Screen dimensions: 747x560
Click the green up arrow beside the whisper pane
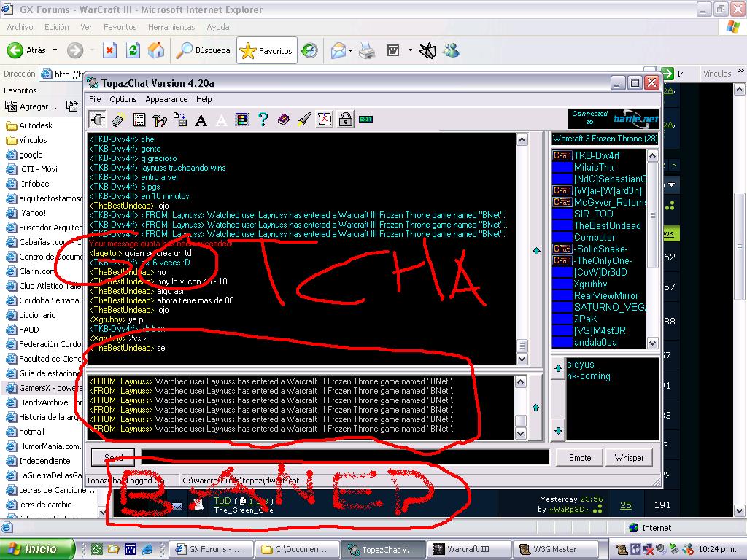[536, 408]
